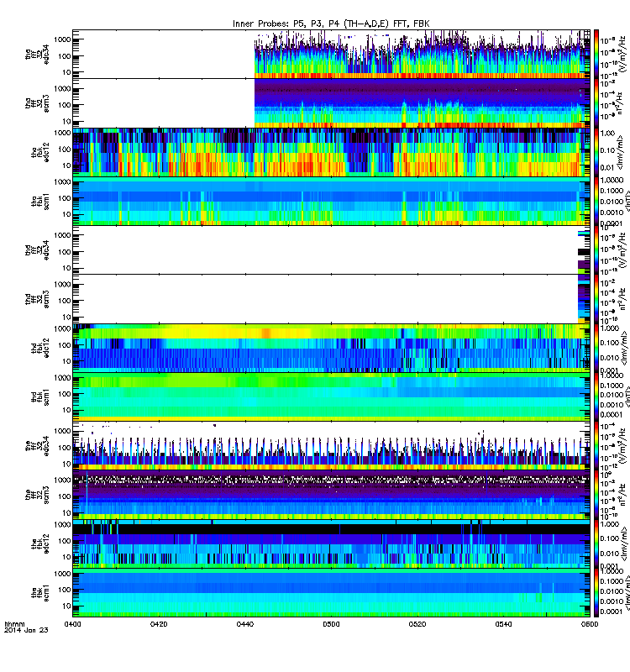The image size is (630, 672).
Task: Click inside the thd fbk edc12 spectrogram
Action: (x=331, y=348)
